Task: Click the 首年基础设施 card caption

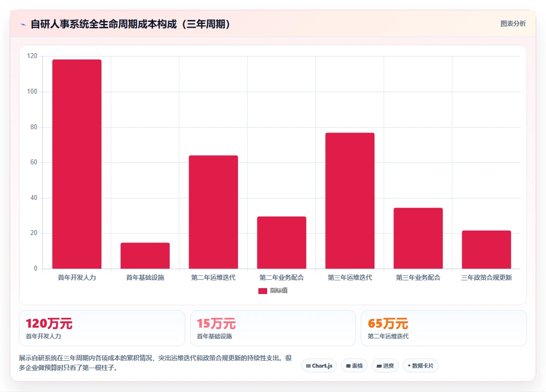Action: tap(214, 336)
